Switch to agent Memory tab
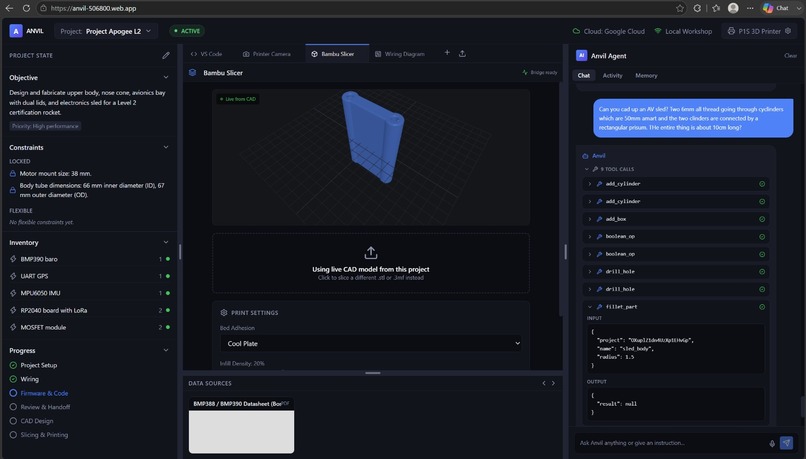Viewport: 806px width, 459px height. (x=646, y=76)
